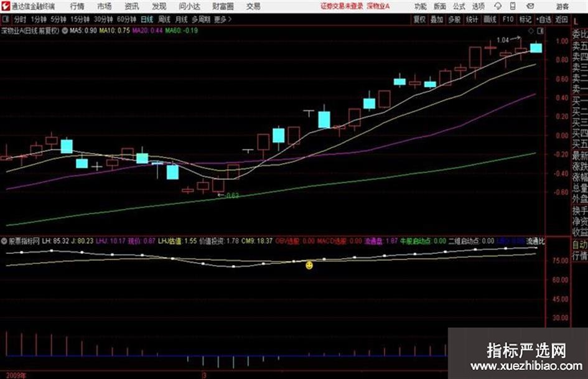Click the -0.63 low price annotation

pyautogui.click(x=231, y=195)
